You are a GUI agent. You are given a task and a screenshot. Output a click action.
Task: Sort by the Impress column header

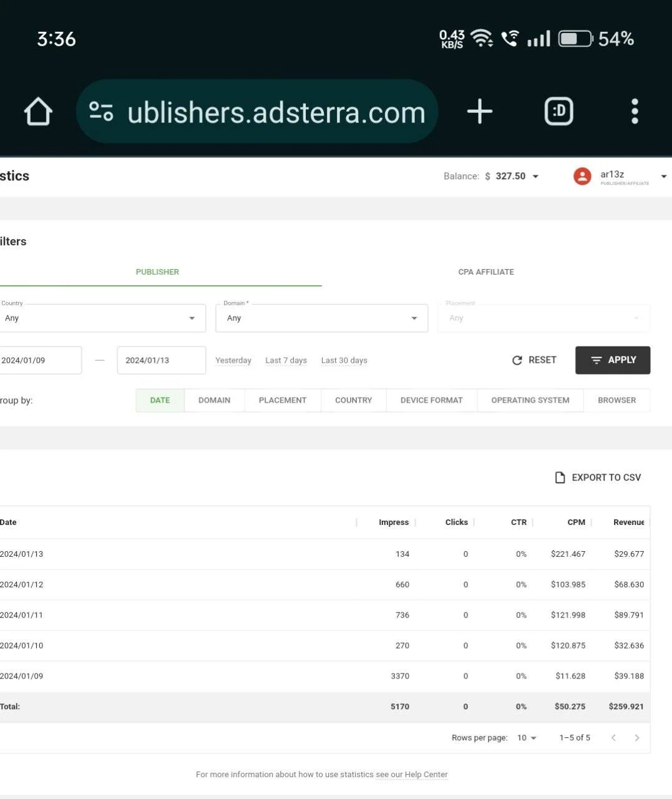pos(394,522)
